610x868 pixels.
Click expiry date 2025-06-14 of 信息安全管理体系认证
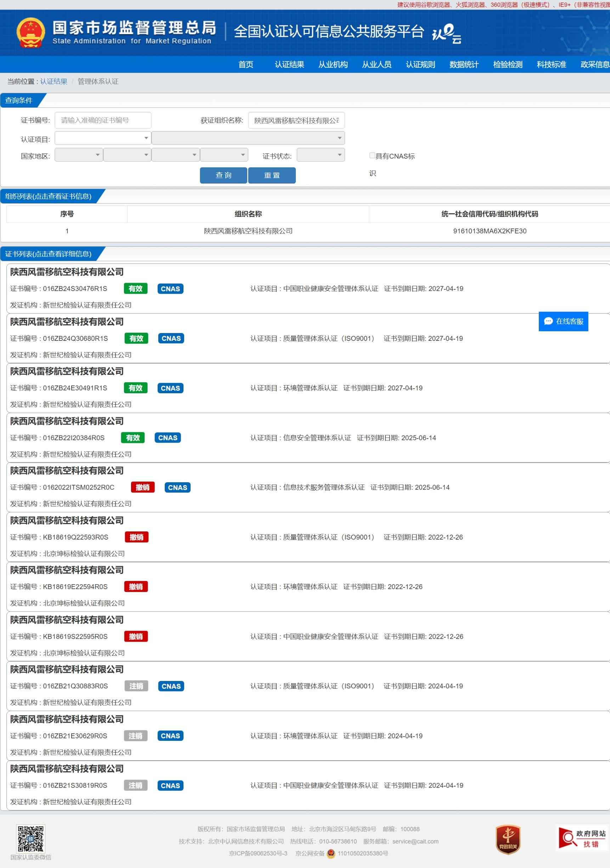(x=418, y=438)
